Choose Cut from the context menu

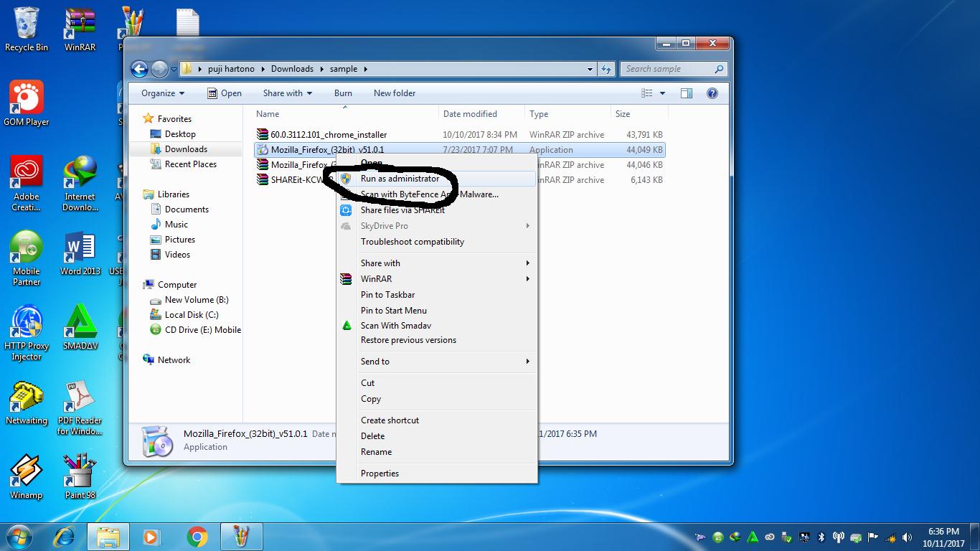click(x=438, y=383)
